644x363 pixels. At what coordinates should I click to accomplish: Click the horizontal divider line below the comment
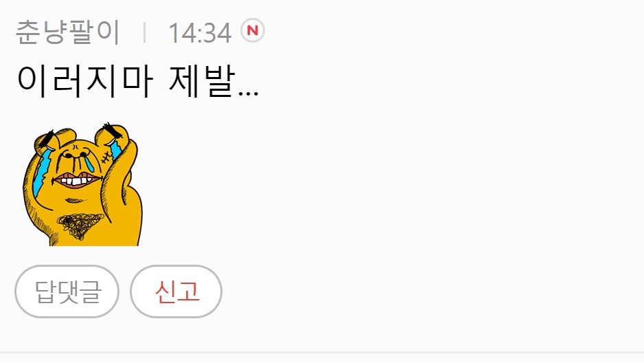(322, 352)
